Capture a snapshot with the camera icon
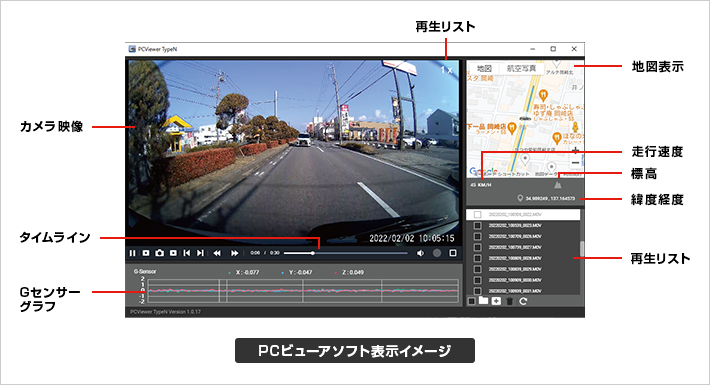Screen dimensions: 710x385 pos(159,253)
